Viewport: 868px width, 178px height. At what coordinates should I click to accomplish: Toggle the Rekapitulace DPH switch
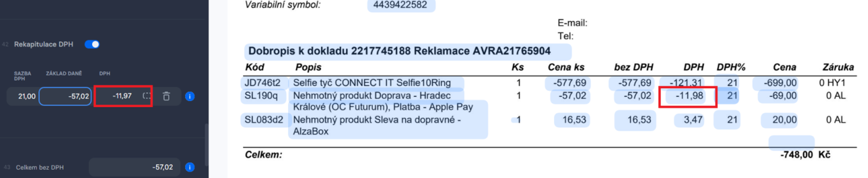[x=92, y=44]
